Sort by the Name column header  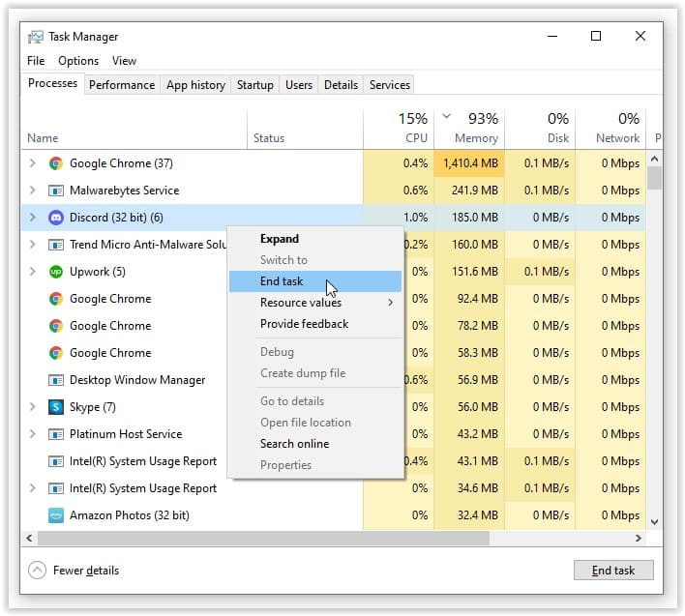point(134,129)
